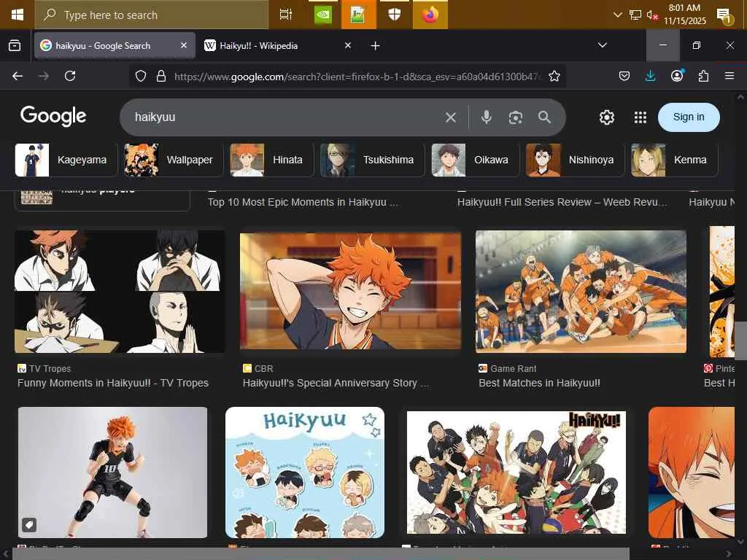Open the Firefox account icon
The width and height of the screenshot is (747, 560).
[677, 76]
